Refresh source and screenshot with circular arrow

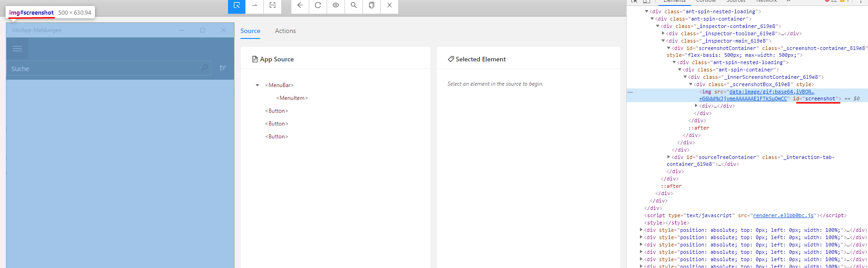(x=318, y=5)
